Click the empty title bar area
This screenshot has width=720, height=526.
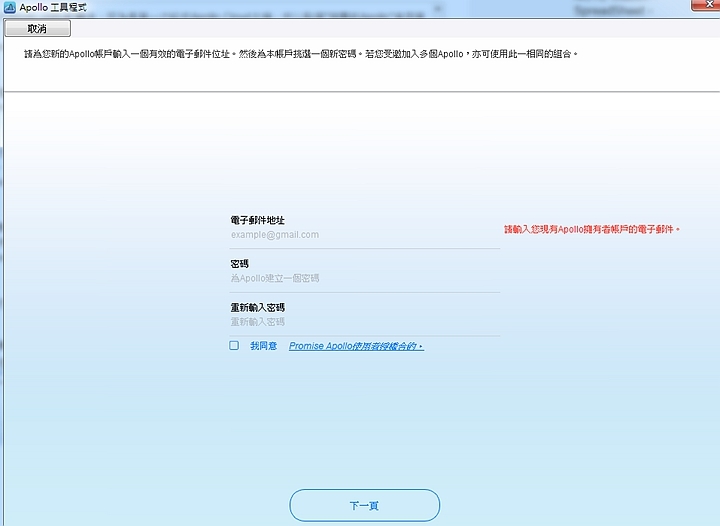[300, 8]
